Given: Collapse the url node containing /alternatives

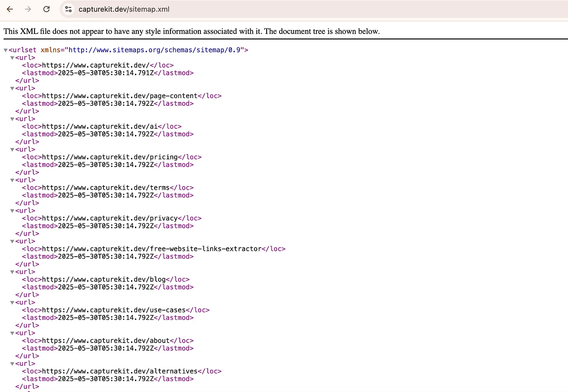Looking at the screenshot, I should [12, 364].
